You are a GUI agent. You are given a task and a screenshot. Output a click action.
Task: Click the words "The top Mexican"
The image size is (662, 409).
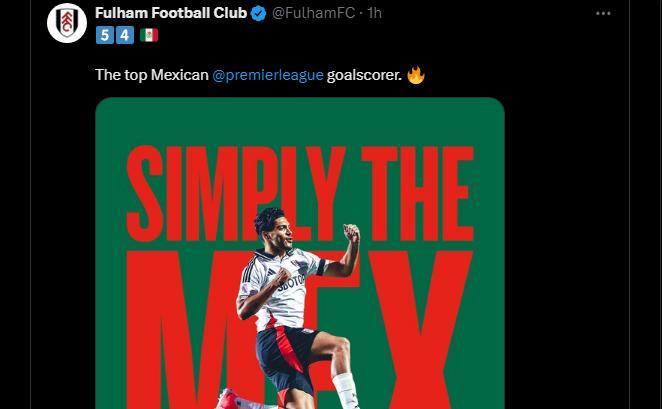(151, 75)
